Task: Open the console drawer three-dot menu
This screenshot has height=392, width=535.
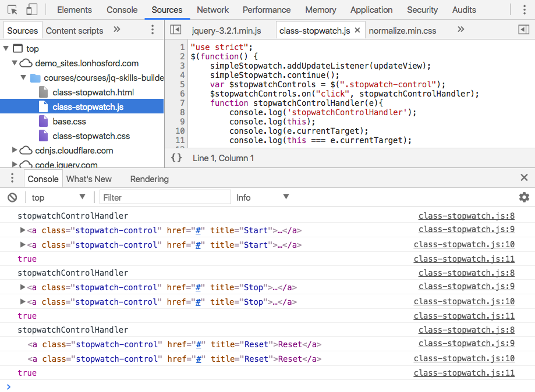Action: point(12,178)
